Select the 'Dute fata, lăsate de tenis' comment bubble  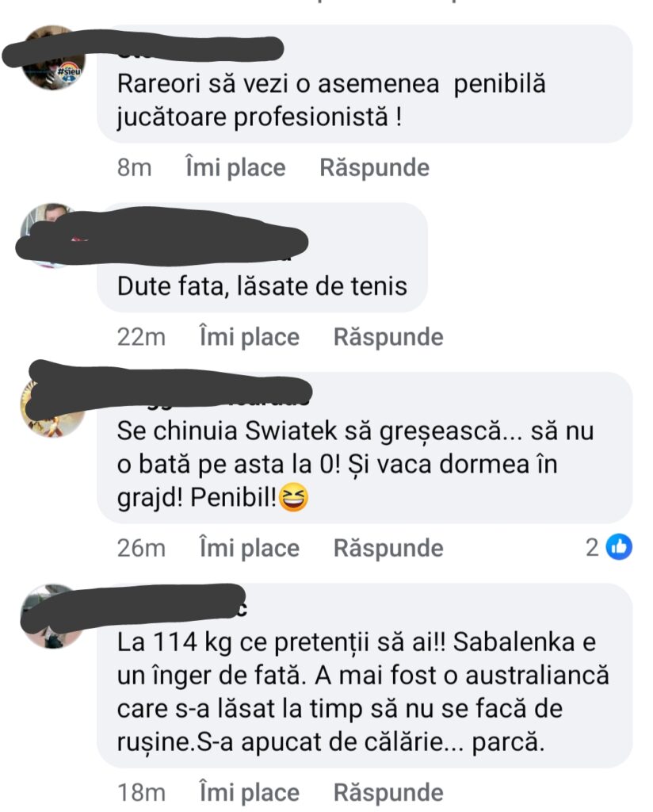point(262,258)
